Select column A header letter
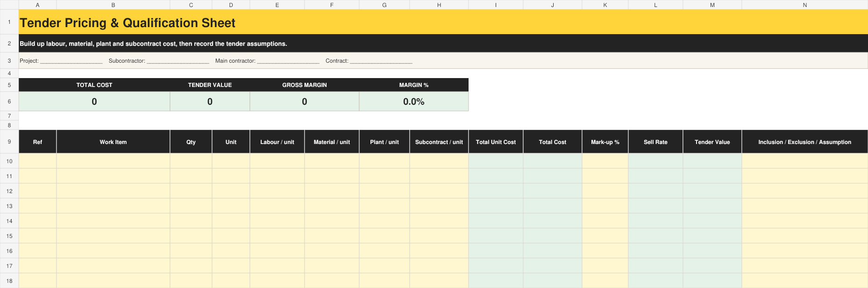This screenshot has width=868, height=288. point(37,5)
